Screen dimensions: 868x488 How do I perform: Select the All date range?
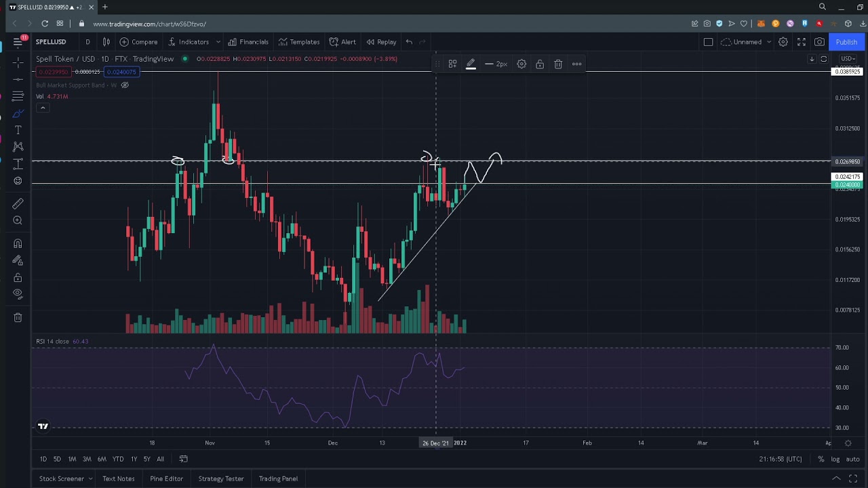[x=160, y=459]
